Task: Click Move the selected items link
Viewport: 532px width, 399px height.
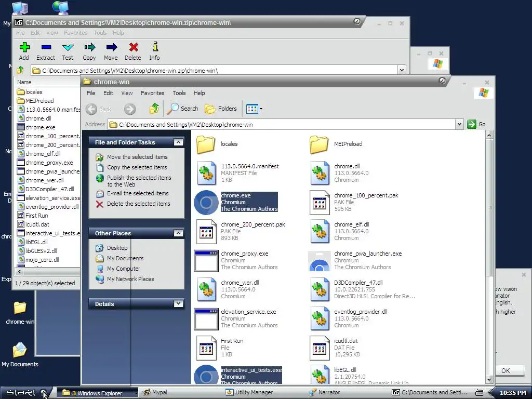Action: pos(137,157)
